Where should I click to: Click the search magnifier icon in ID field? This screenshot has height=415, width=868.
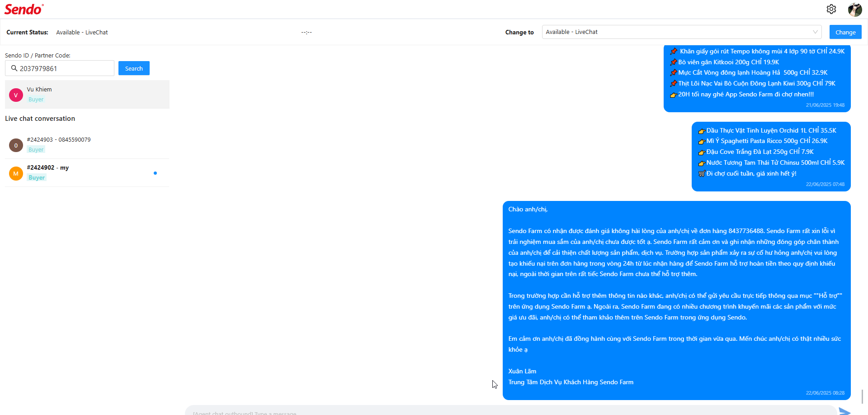click(14, 68)
